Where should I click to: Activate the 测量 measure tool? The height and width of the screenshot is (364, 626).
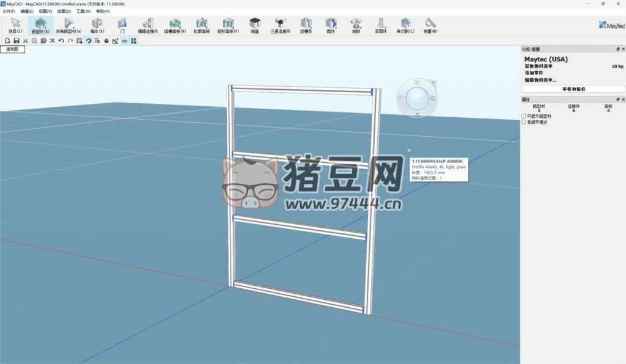tap(430, 25)
